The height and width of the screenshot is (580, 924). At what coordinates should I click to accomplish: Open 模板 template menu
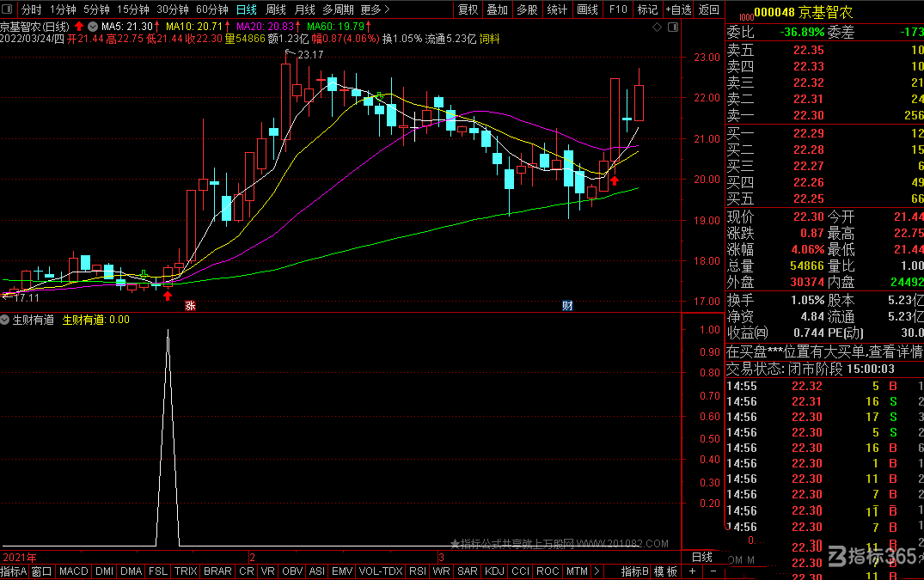(x=665, y=571)
